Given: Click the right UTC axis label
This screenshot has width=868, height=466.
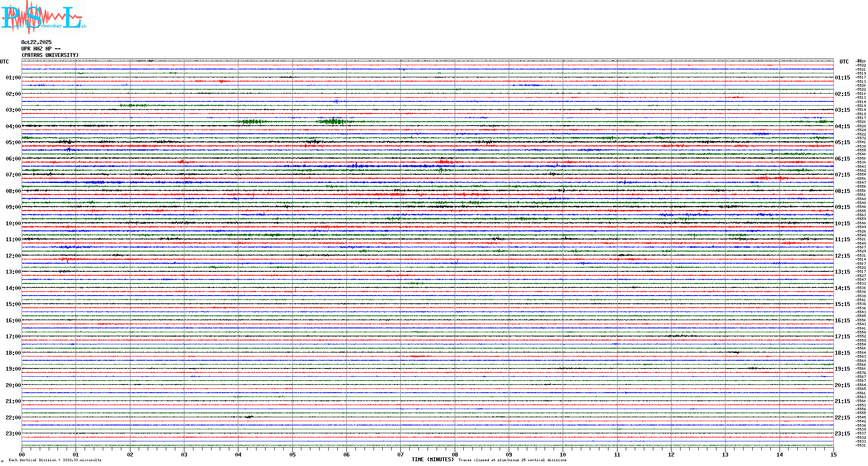Looking at the screenshot, I should [844, 62].
